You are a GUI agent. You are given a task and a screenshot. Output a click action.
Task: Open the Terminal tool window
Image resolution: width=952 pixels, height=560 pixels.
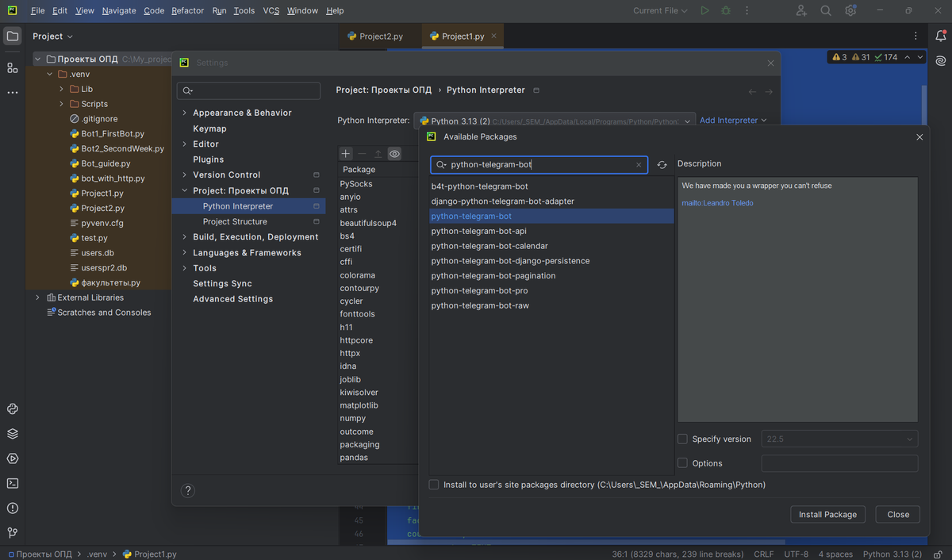coord(12,483)
